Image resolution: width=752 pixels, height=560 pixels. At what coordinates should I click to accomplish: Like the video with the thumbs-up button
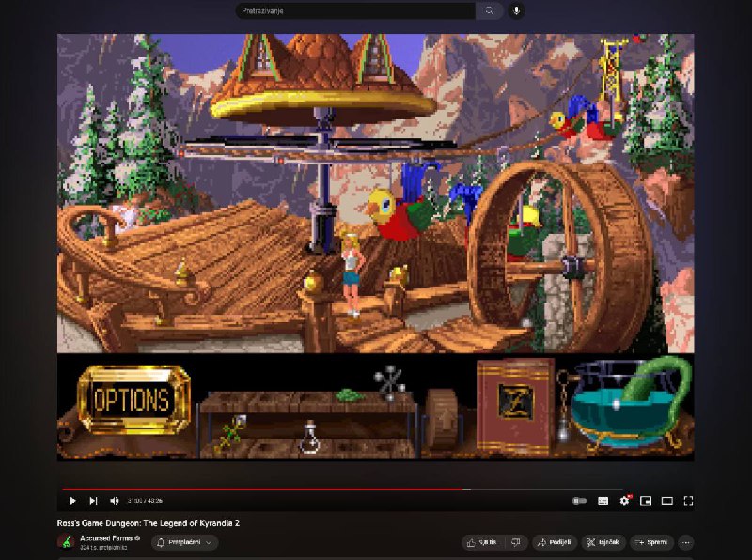[x=482, y=542]
